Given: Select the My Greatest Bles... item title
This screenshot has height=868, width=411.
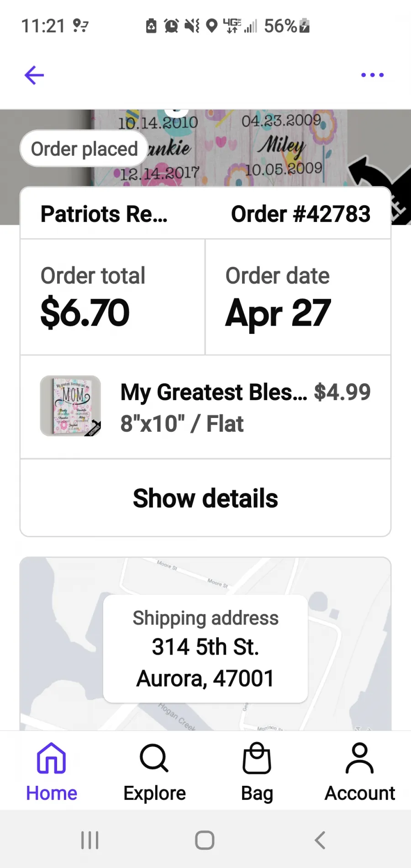Looking at the screenshot, I should click(214, 392).
